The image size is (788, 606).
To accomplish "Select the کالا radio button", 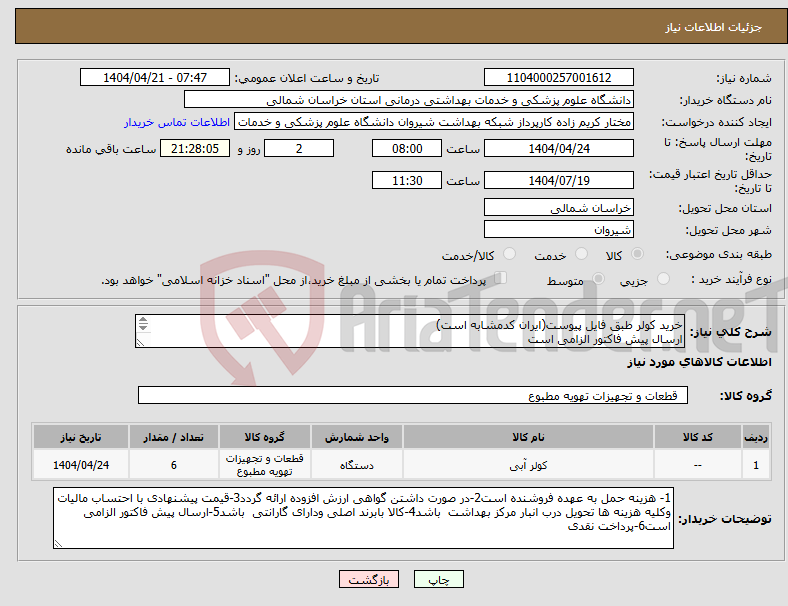I will coord(637,254).
